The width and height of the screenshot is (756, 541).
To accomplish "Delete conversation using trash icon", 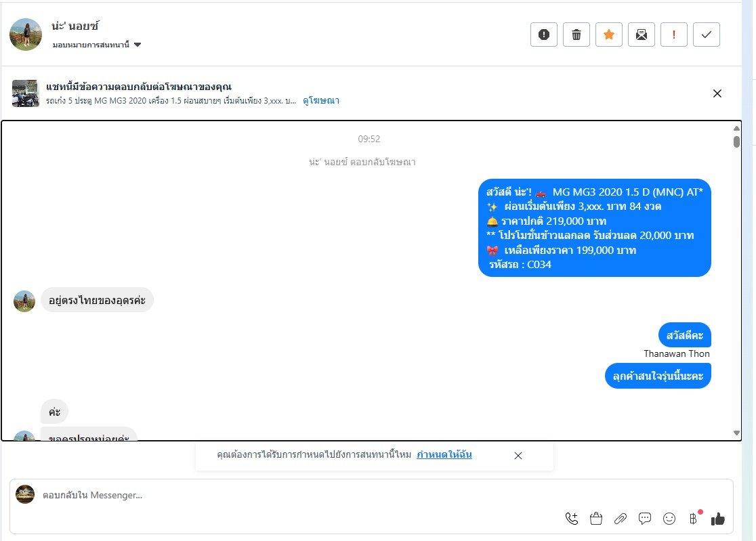I will coord(576,35).
